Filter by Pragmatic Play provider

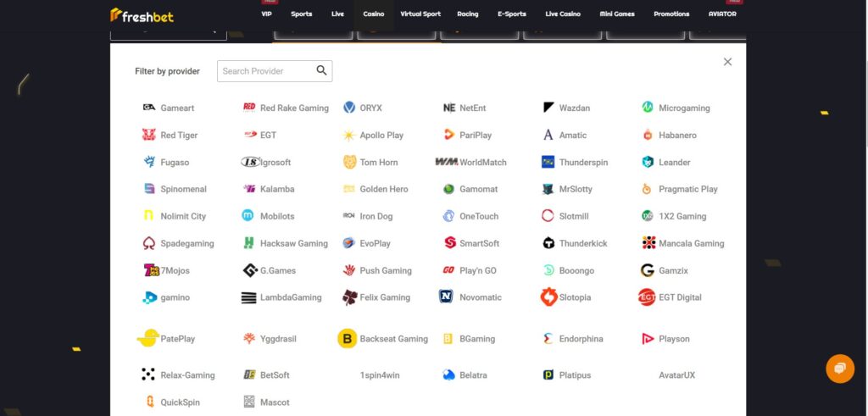[687, 190]
